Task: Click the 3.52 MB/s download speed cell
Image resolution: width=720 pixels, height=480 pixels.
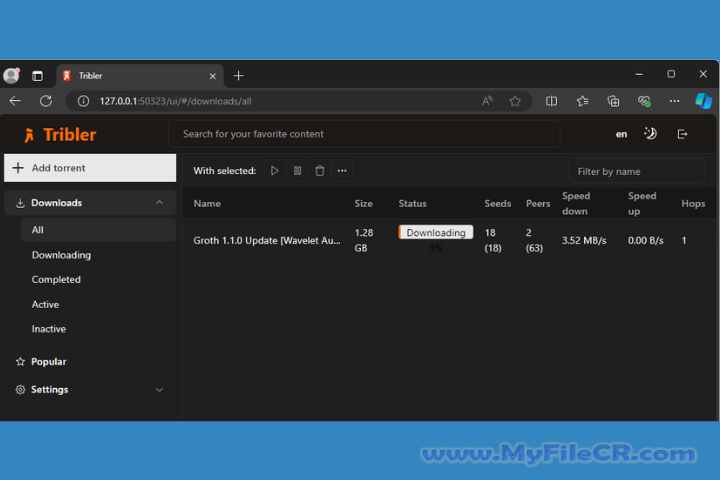Action: (x=584, y=240)
